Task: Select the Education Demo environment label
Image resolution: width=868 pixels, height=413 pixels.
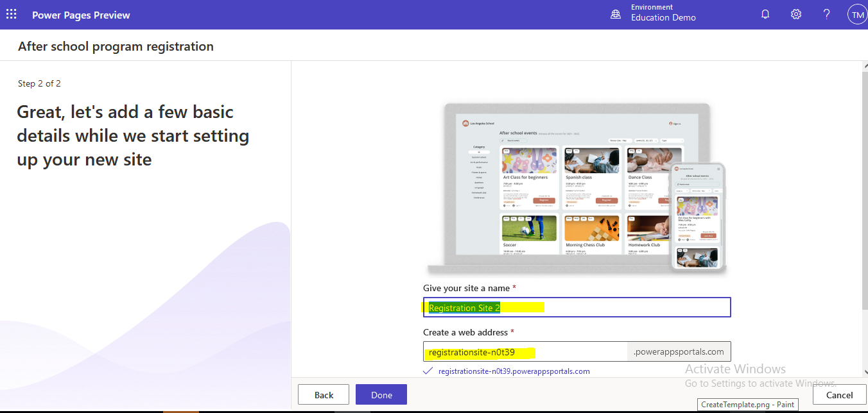Action: pos(663,18)
